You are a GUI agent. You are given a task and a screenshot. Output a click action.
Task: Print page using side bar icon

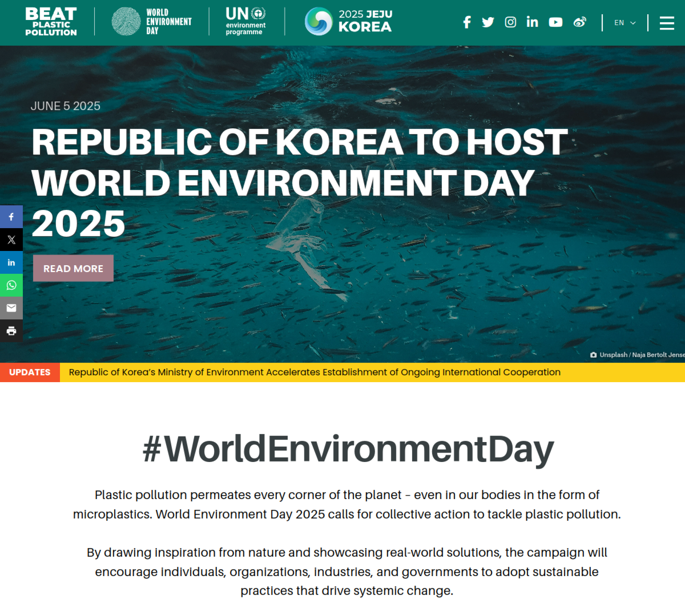[x=11, y=331]
